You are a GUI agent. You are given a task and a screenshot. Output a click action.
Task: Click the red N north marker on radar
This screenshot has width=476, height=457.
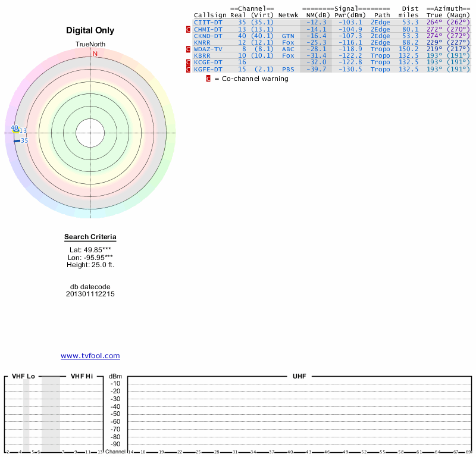click(x=94, y=54)
